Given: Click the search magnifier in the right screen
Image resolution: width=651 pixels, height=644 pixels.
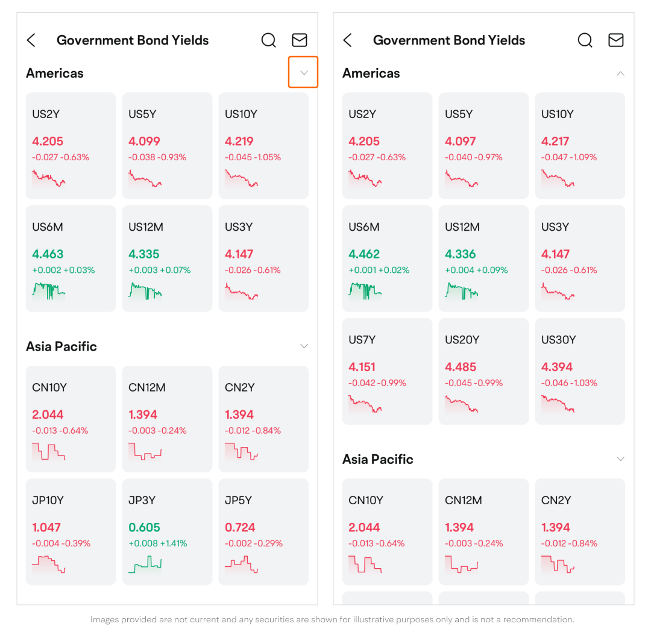Looking at the screenshot, I should pos(585,40).
